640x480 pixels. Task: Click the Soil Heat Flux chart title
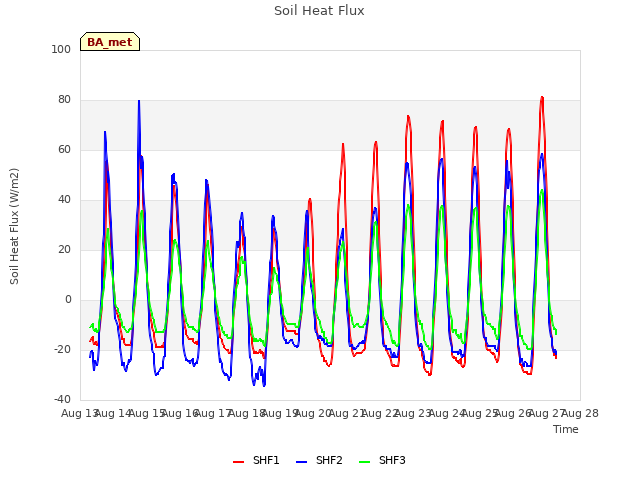319,11
